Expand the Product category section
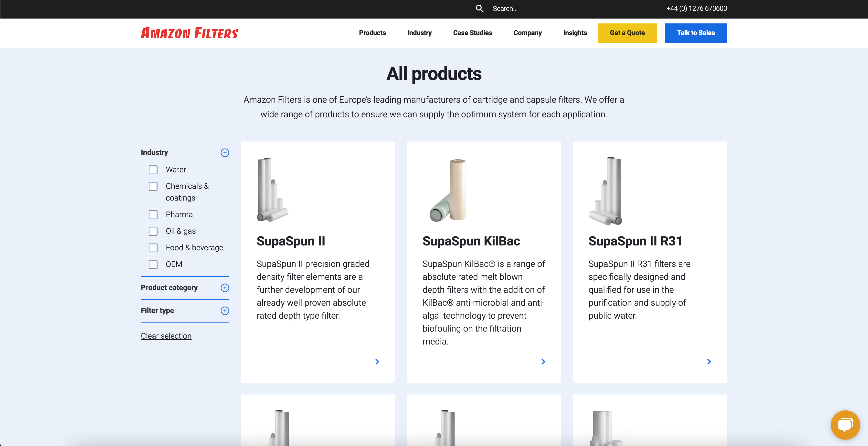Viewport: 868px width, 446px height. point(225,288)
